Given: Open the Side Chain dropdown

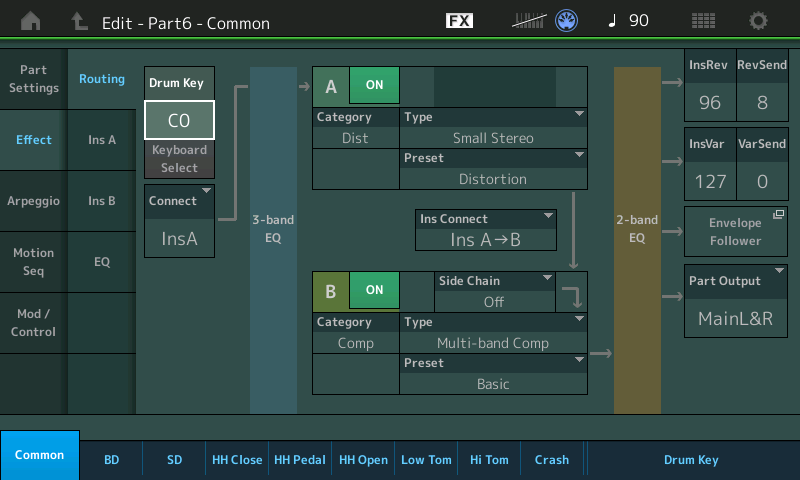Looking at the screenshot, I should (494, 291).
